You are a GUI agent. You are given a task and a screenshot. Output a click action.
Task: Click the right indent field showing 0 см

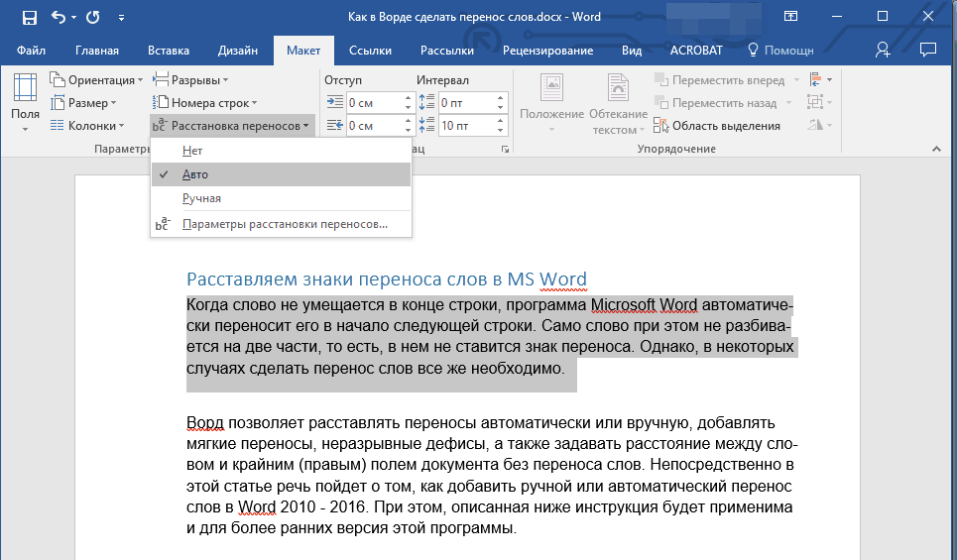374,126
